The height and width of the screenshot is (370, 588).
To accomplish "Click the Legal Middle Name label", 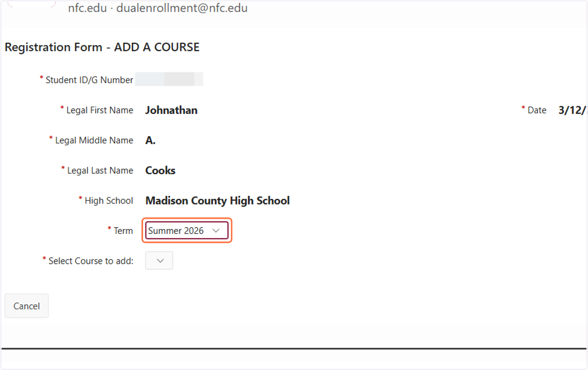I will (94, 140).
